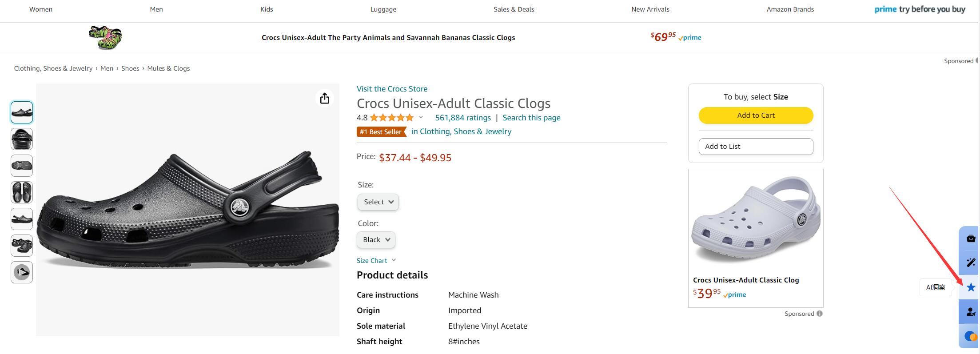
Task: Click Add to List button
Action: coord(756,147)
